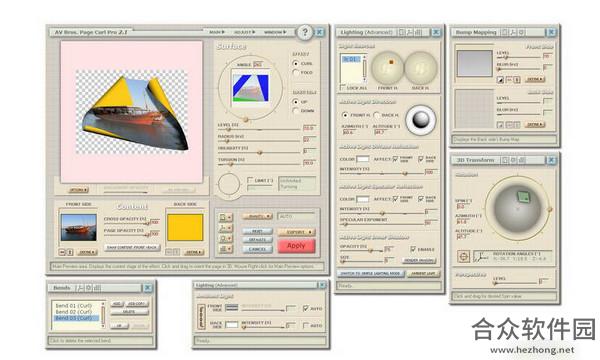Click the XYZ axes icon near Rotation Angles
The width and height of the screenshot is (600, 360).
(481, 257)
